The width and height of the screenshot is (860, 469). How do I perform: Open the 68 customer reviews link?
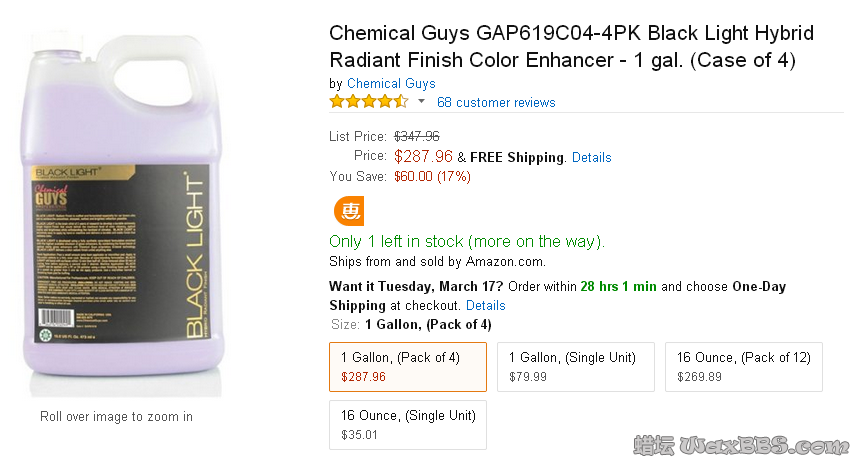(496, 102)
